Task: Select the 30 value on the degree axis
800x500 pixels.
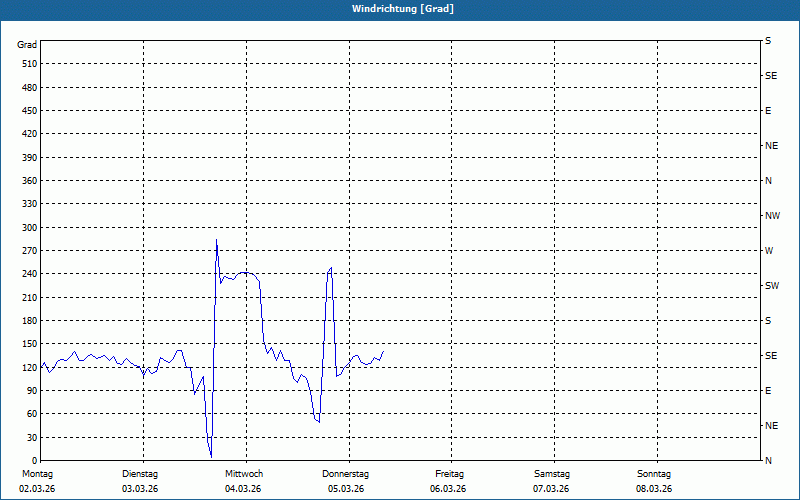Action: click(32, 437)
